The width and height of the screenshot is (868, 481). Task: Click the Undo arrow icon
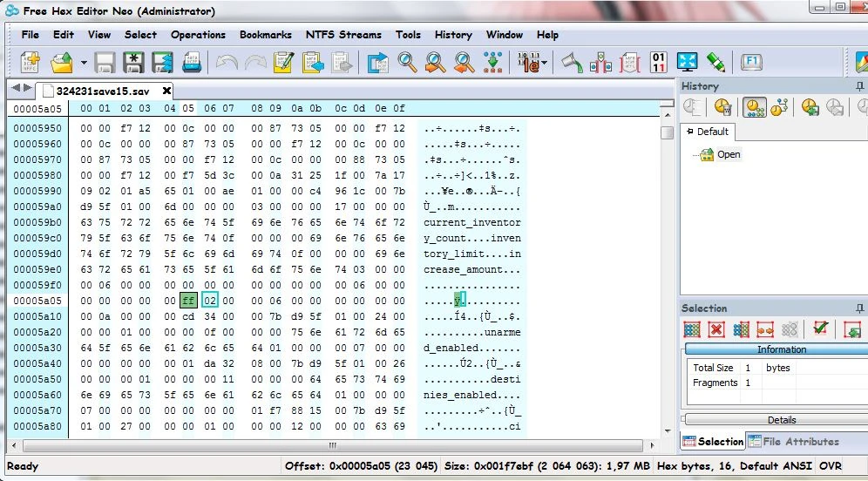[227, 63]
